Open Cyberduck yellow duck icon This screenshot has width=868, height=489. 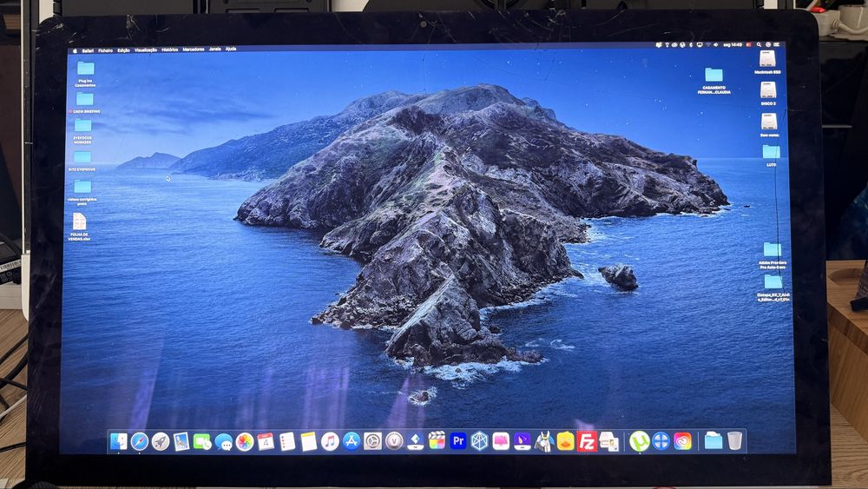565,441
